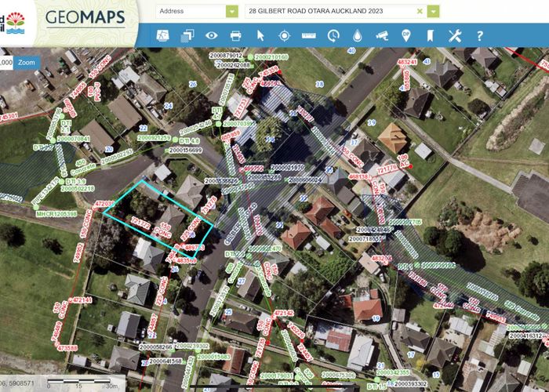This screenshot has height=392, width=549.
Task: Open help with the question mark
Action: click(x=480, y=36)
